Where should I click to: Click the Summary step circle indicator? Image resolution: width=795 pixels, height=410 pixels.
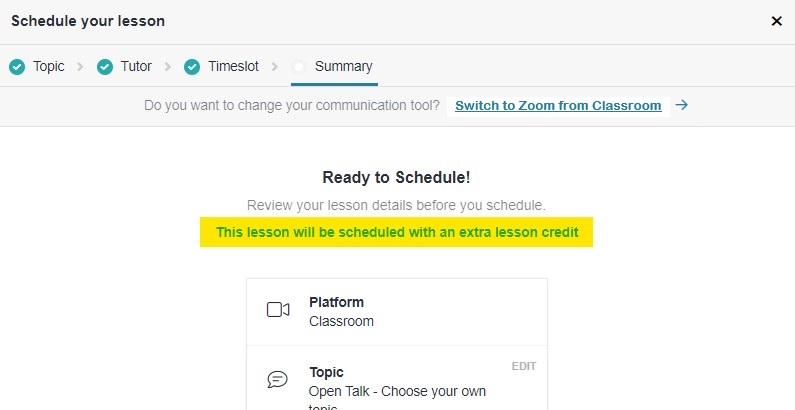click(299, 67)
